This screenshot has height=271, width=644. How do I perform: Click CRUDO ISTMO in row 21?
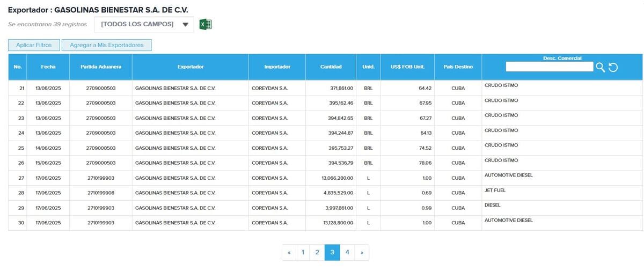pos(501,85)
